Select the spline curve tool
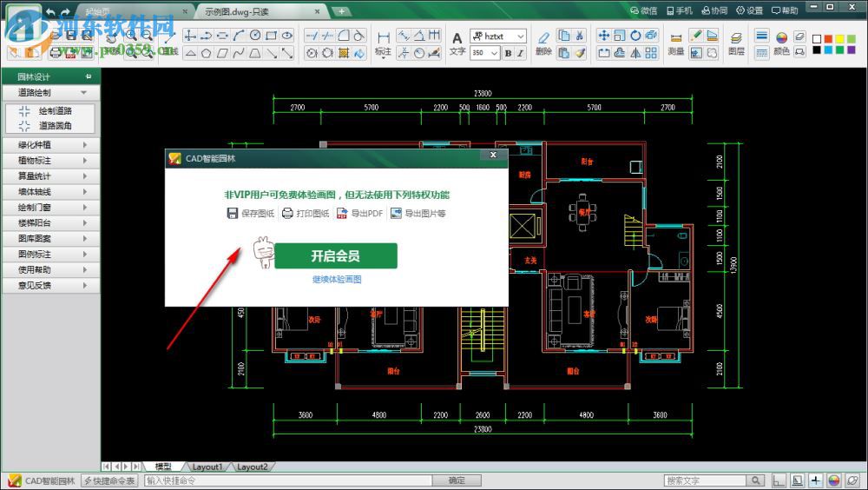This screenshot has width=868, height=490. click(239, 53)
